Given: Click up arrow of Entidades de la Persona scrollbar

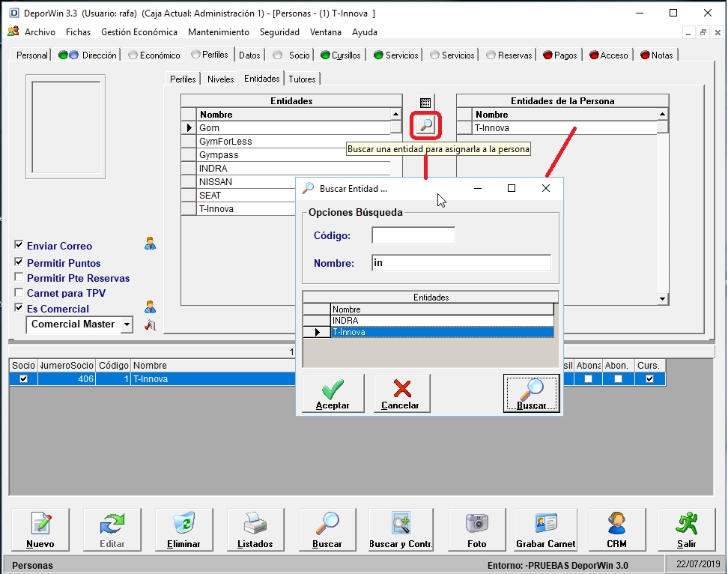Looking at the screenshot, I should point(663,114).
